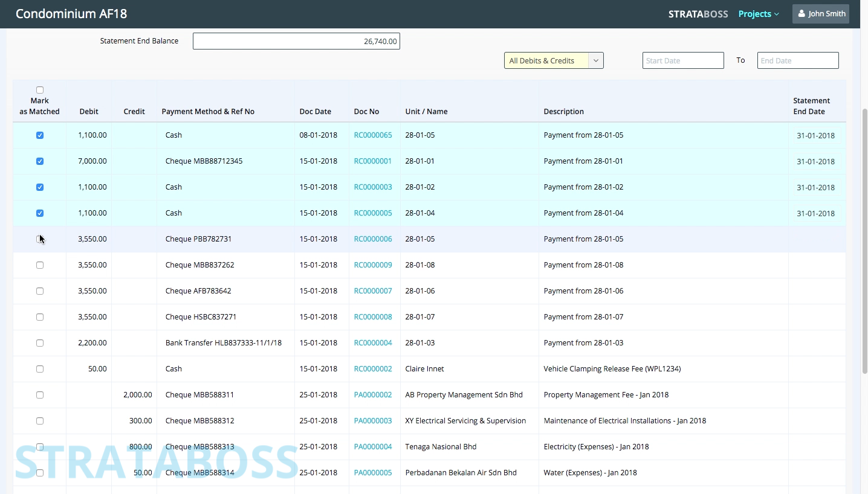Check matched box for Perbadanan Bekalan Air row
The image size is (868, 494).
tap(40, 473)
